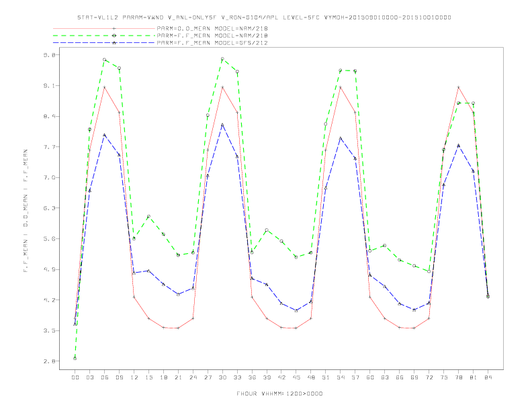
Task: Click x-axis forecast hour label 21
Action: click(x=178, y=377)
